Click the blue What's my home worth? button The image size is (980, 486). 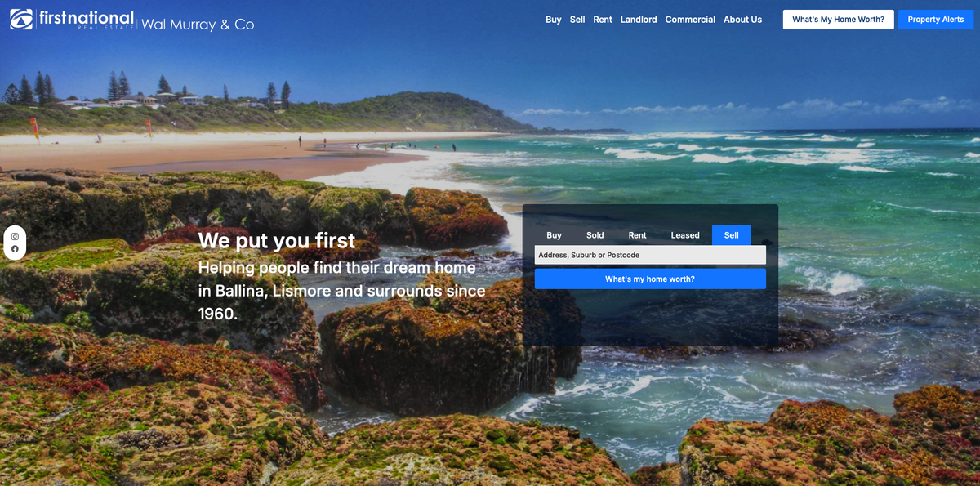pyautogui.click(x=650, y=279)
